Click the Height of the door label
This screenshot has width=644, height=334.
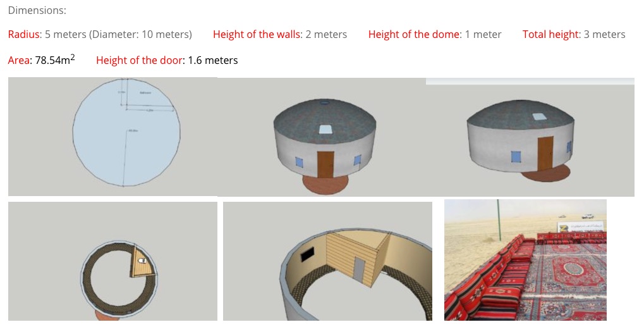(139, 61)
